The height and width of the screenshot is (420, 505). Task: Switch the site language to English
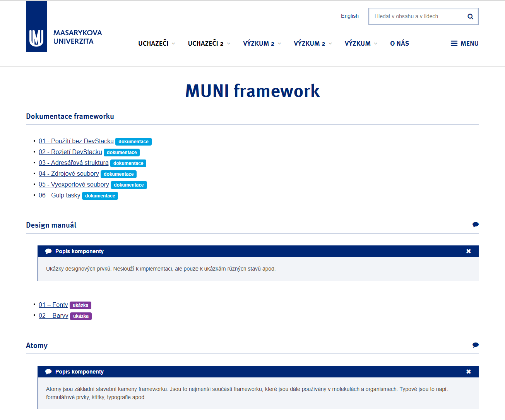[x=349, y=16]
